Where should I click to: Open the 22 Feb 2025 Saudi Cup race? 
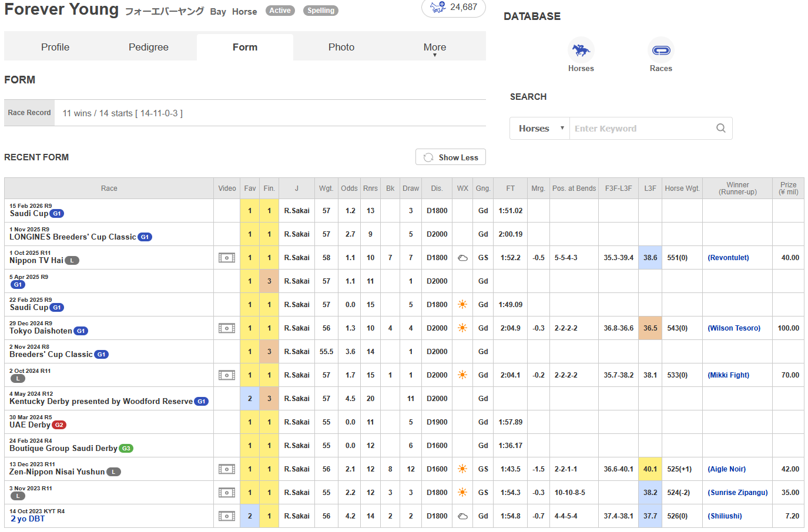click(29, 308)
